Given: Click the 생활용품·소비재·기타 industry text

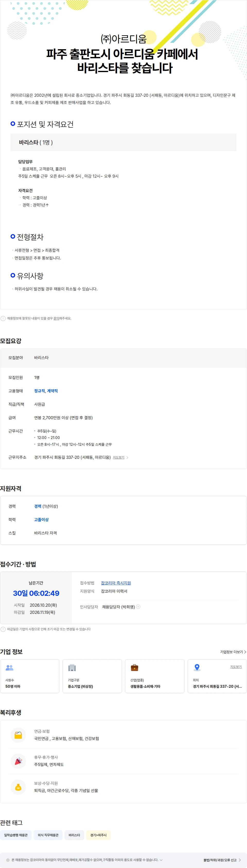Looking at the screenshot, I should click(x=145, y=686).
